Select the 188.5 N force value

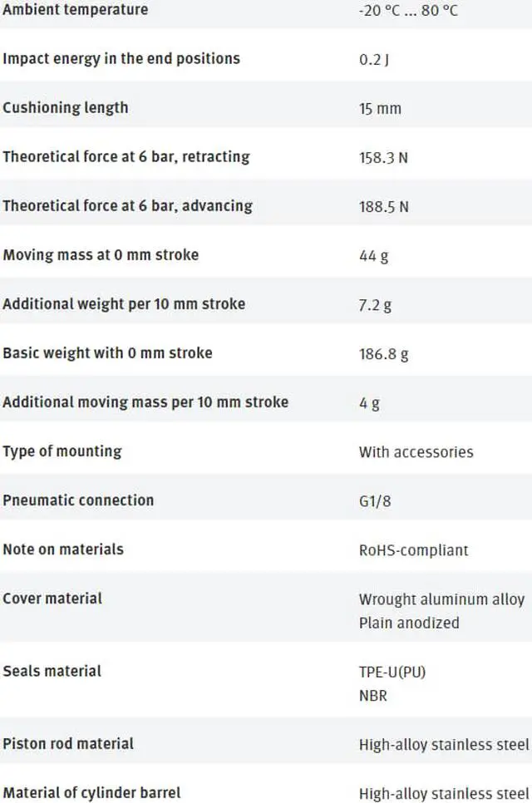coord(383,207)
